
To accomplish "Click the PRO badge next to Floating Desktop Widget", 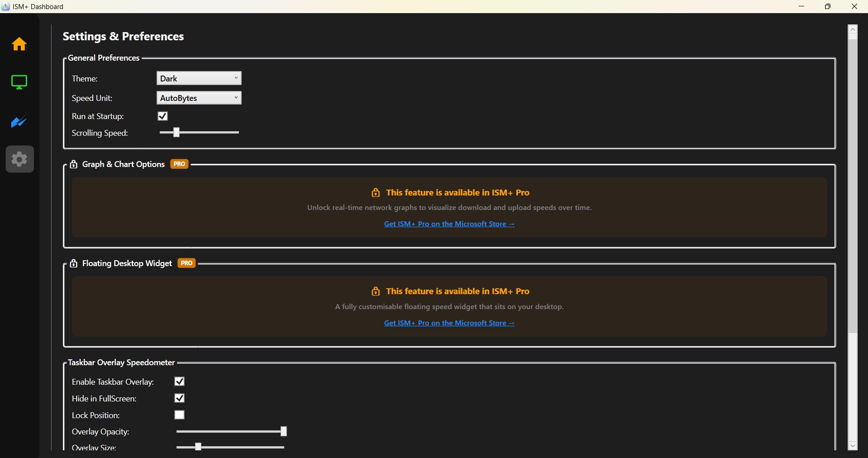I will click(x=187, y=263).
